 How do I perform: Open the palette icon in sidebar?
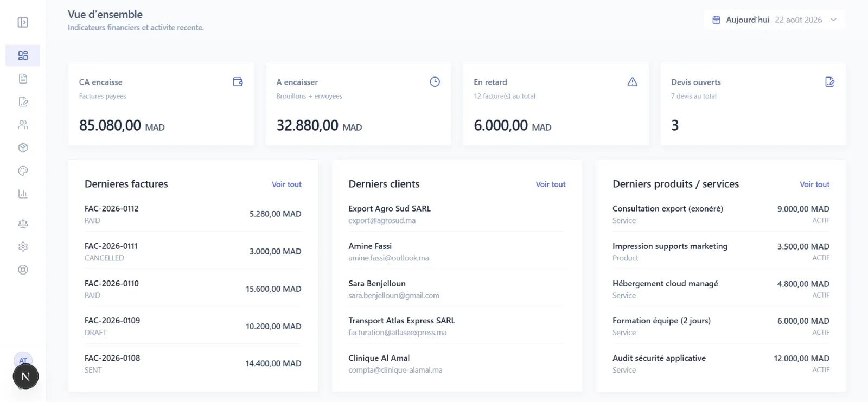click(x=23, y=171)
